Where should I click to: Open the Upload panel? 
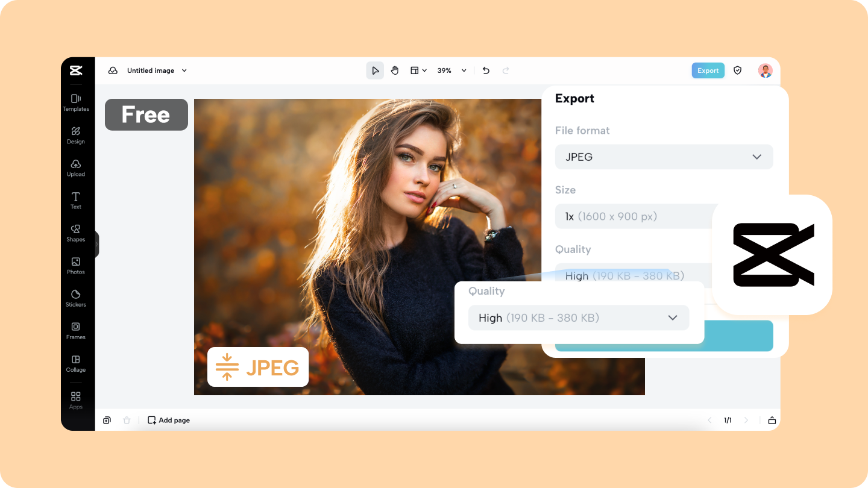76,167
